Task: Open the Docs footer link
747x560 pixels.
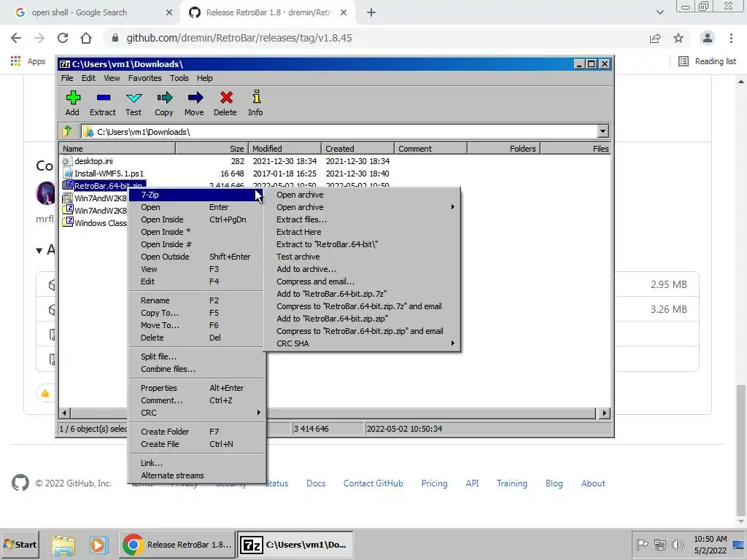Action: tap(316, 483)
